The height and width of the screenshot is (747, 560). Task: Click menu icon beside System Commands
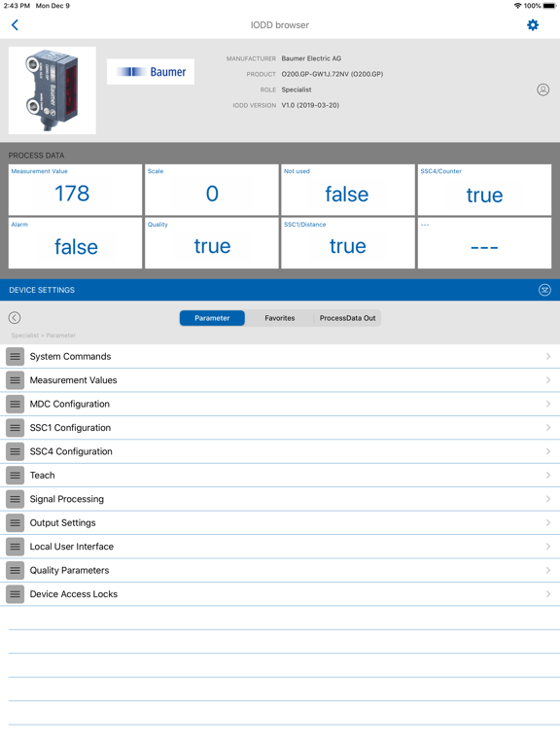tap(16, 356)
